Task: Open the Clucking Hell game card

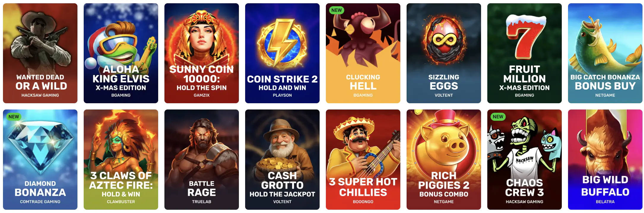Action: [x=363, y=53]
